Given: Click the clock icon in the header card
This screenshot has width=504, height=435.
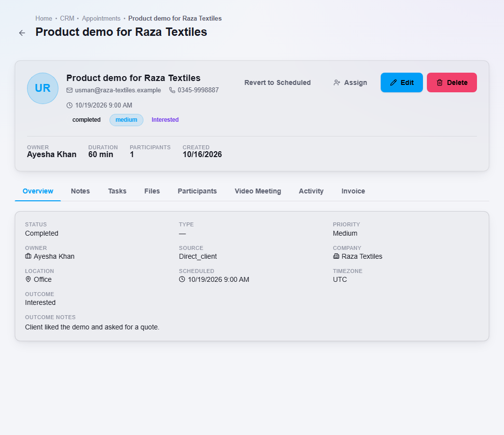Looking at the screenshot, I should tap(69, 106).
